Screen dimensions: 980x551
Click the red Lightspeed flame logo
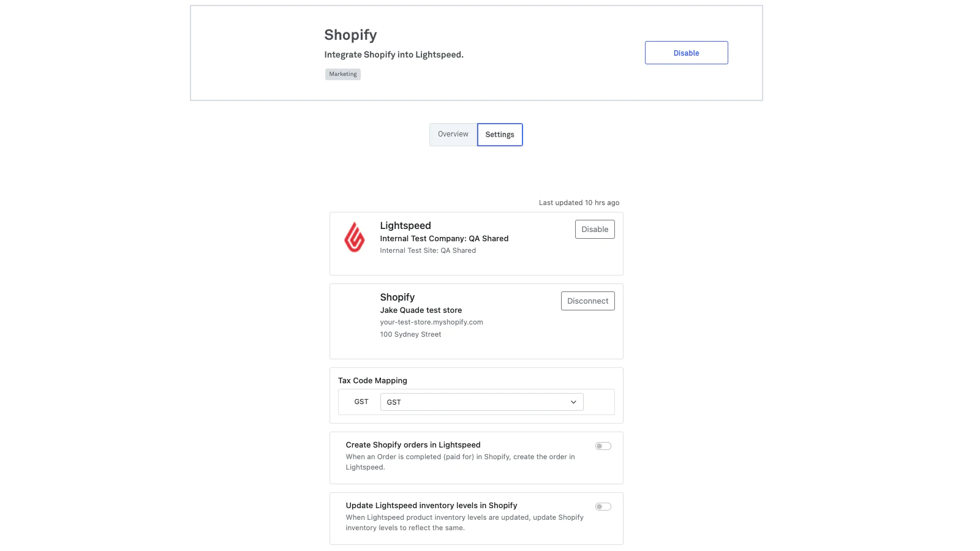pos(354,238)
